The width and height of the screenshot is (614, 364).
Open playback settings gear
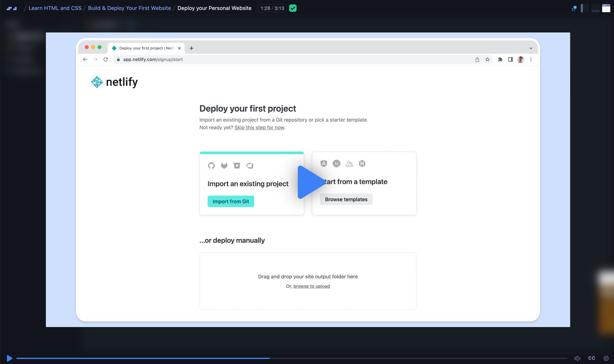606,358
